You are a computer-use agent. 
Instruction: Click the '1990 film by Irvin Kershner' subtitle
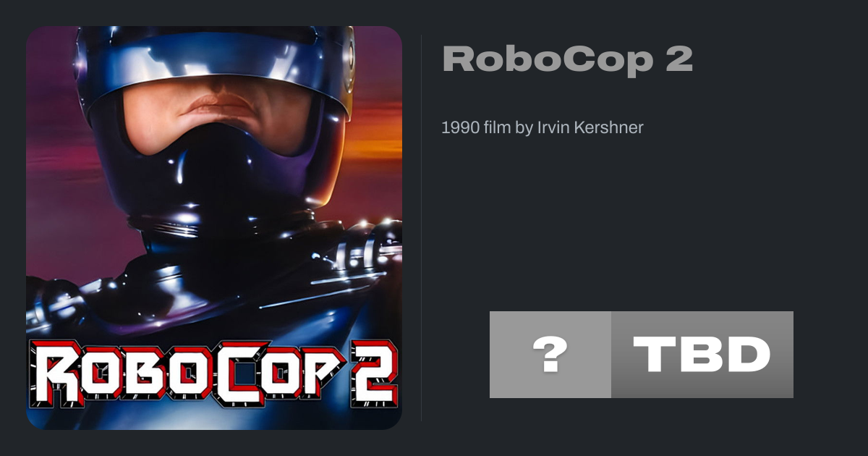(x=542, y=128)
